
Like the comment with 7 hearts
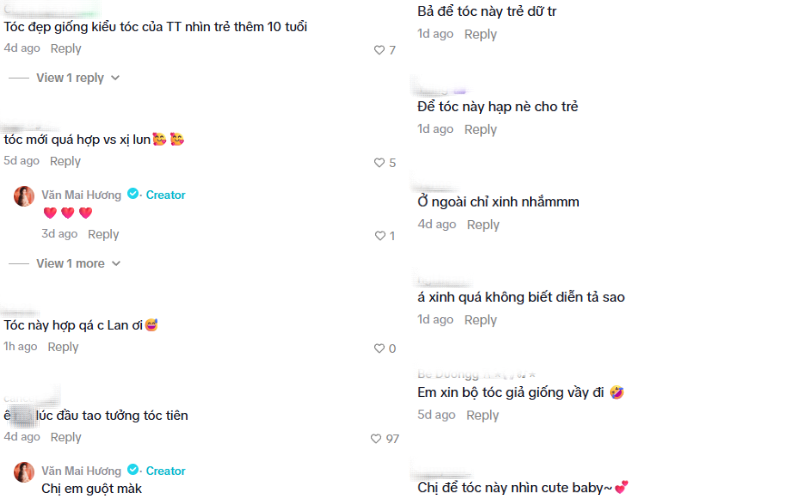(379, 50)
